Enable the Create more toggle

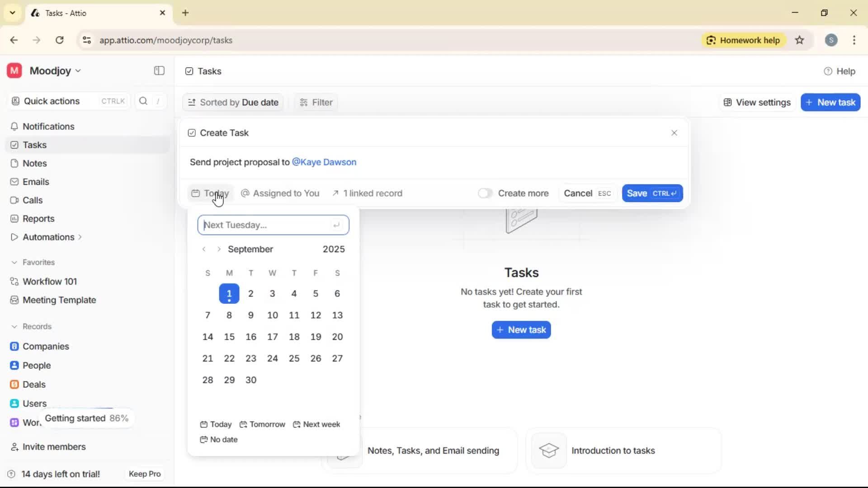point(485,193)
